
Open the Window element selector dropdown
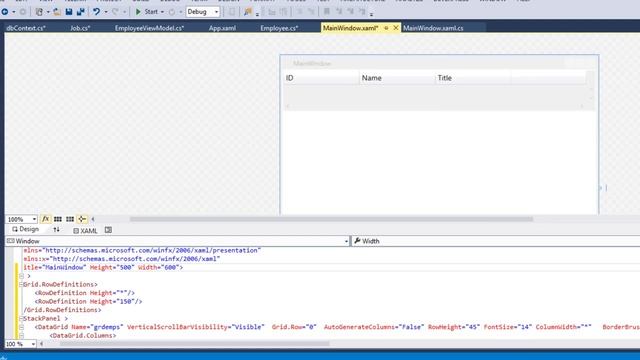coord(346,241)
